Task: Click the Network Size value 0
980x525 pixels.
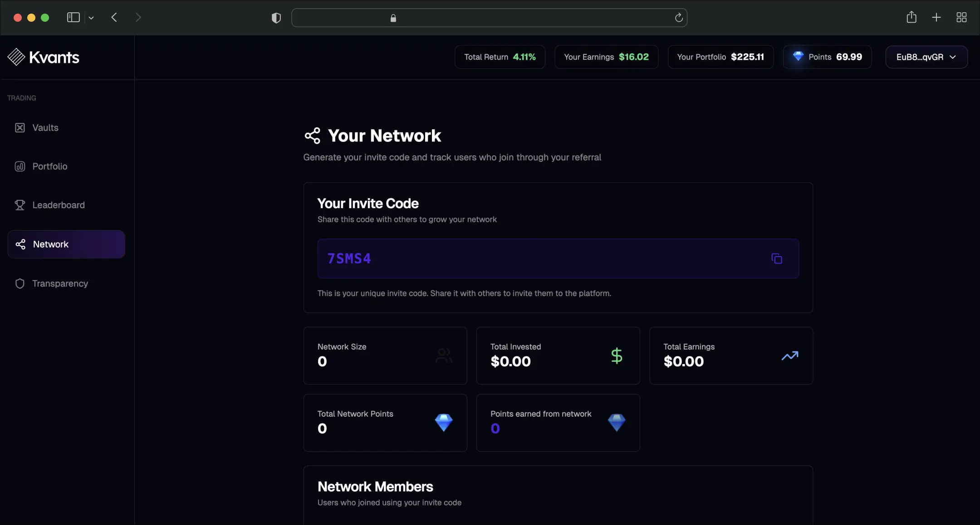Action: click(322, 361)
